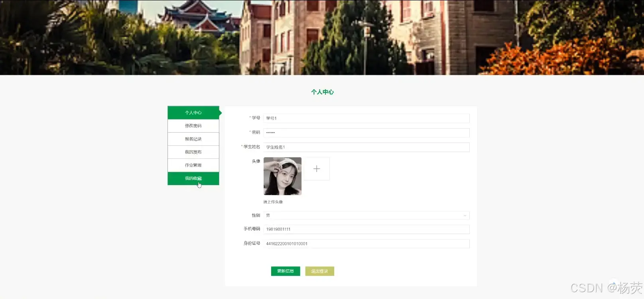Open 我的收藏 in the sidebar

pos(193,178)
